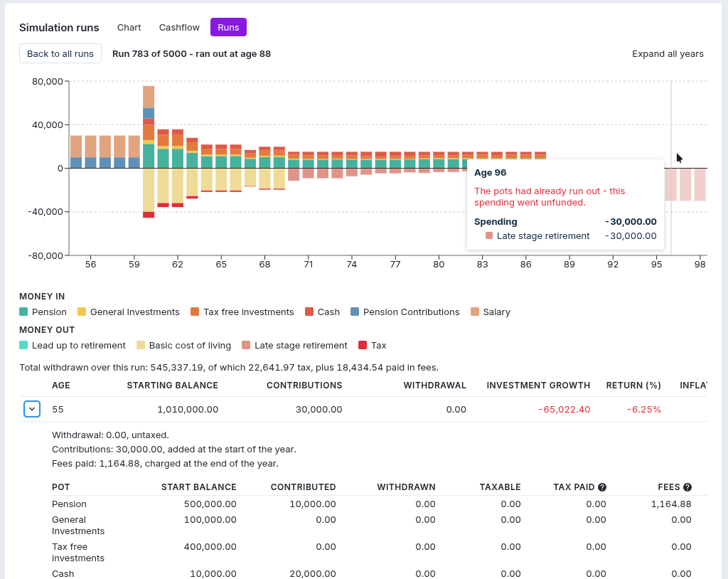The height and width of the screenshot is (579, 728).
Task: Collapse the age 55 row chevron
Action: (32, 409)
